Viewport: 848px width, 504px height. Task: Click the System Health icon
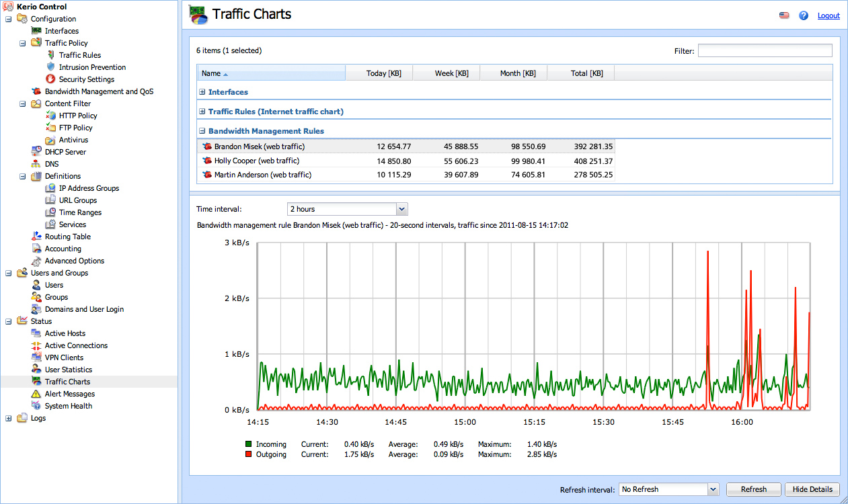coord(36,406)
